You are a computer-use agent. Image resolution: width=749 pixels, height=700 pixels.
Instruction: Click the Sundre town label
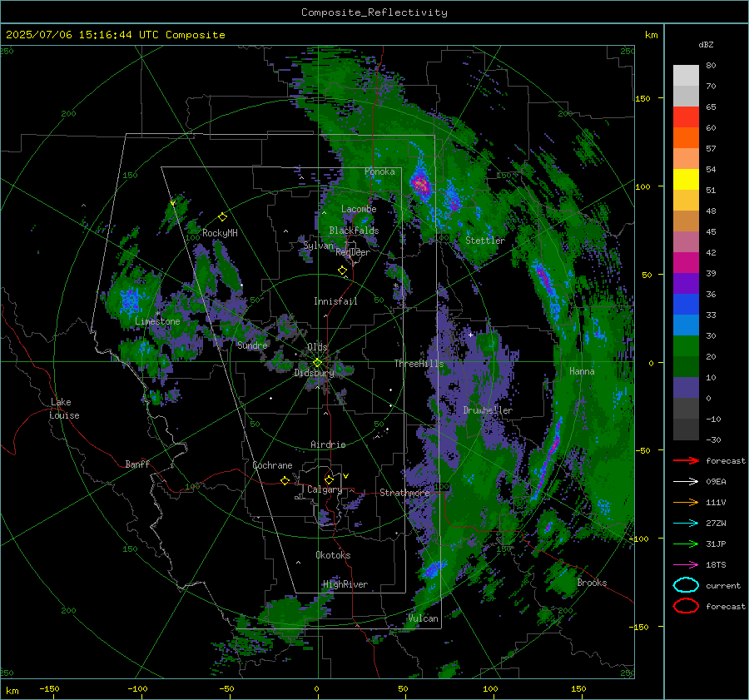252,345
